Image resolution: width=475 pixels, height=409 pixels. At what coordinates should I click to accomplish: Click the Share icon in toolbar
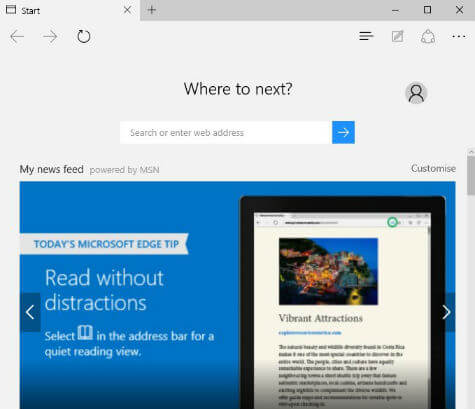(x=428, y=36)
